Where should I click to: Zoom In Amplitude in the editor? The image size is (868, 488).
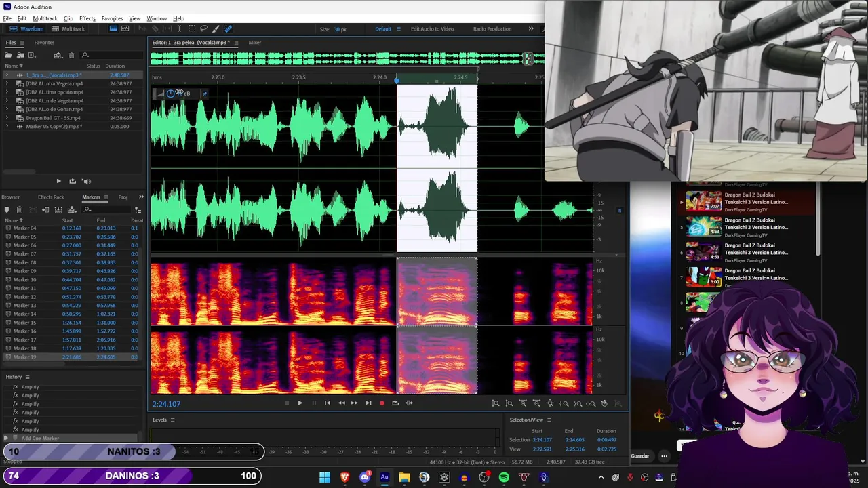coord(496,403)
